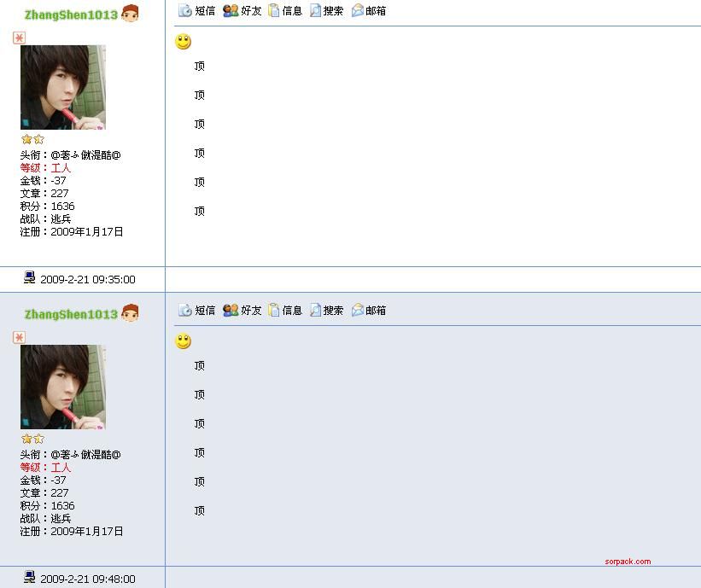Click the red asterisk icon above second avatar
This screenshot has width=701, height=588.
20,337
